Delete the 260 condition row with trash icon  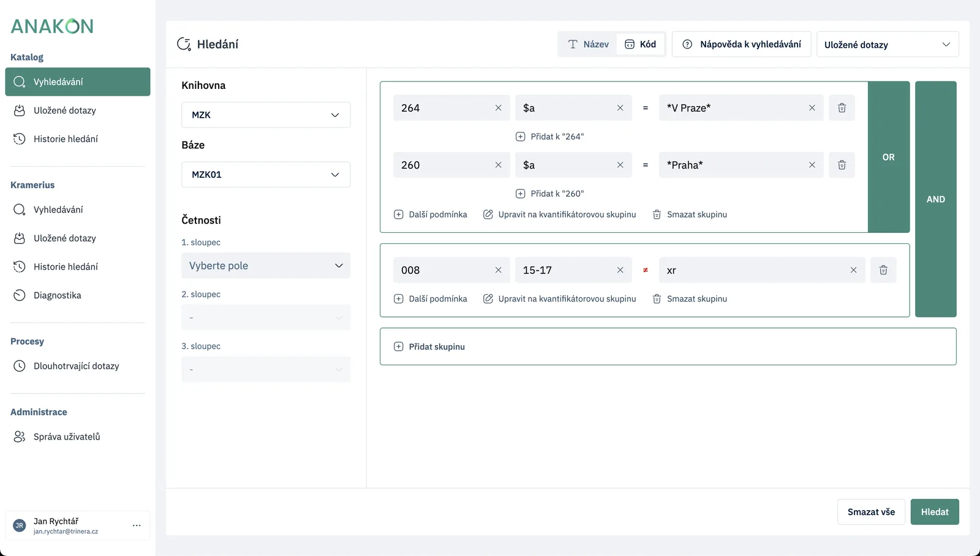coord(842,165)
